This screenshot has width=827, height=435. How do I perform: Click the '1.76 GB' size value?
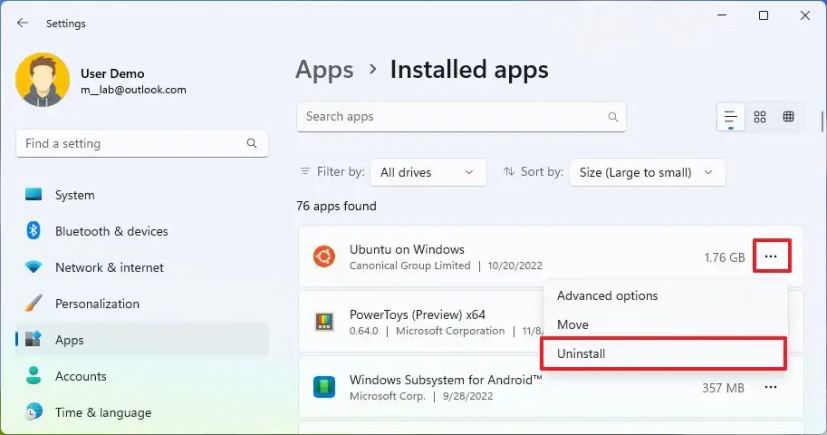(x=724, y=257)
